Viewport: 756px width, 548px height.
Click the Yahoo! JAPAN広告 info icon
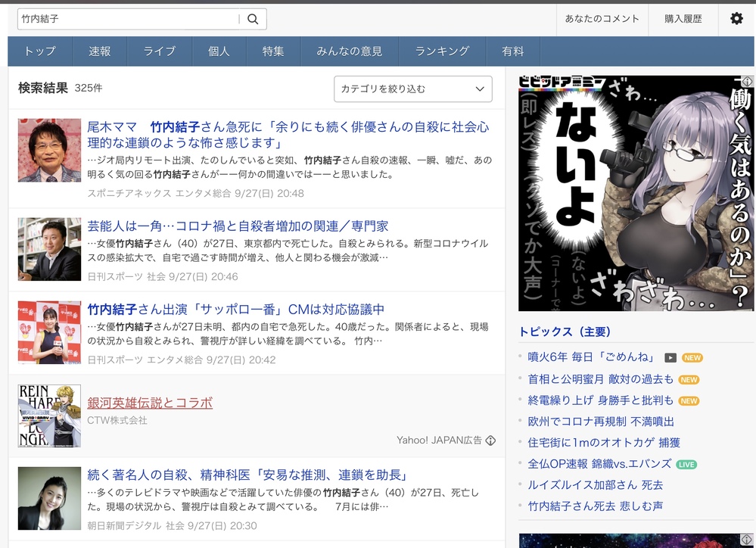(490, 441)
